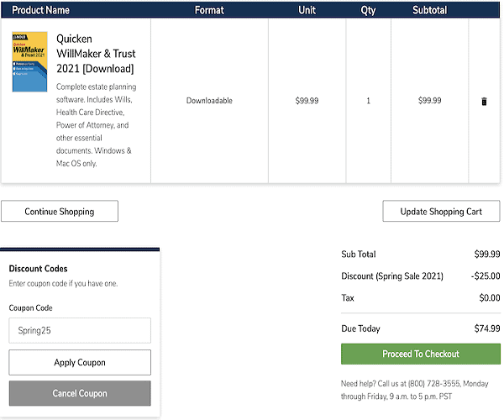The image size is (504, 420).
Task: Select the Downloadable format cell
Action: pyautogui.click(x=209, y=101)
